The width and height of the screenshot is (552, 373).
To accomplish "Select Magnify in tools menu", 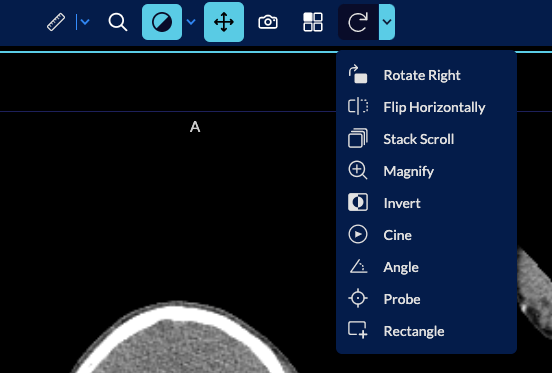I will coord(426,171).
